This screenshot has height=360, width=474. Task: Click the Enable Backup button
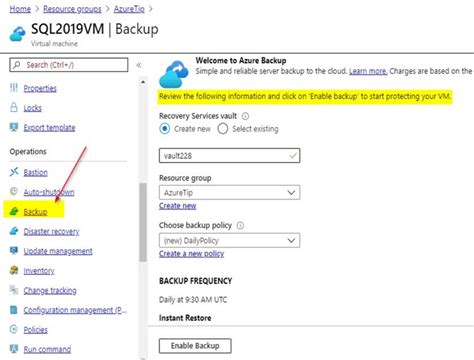[195, 346]
